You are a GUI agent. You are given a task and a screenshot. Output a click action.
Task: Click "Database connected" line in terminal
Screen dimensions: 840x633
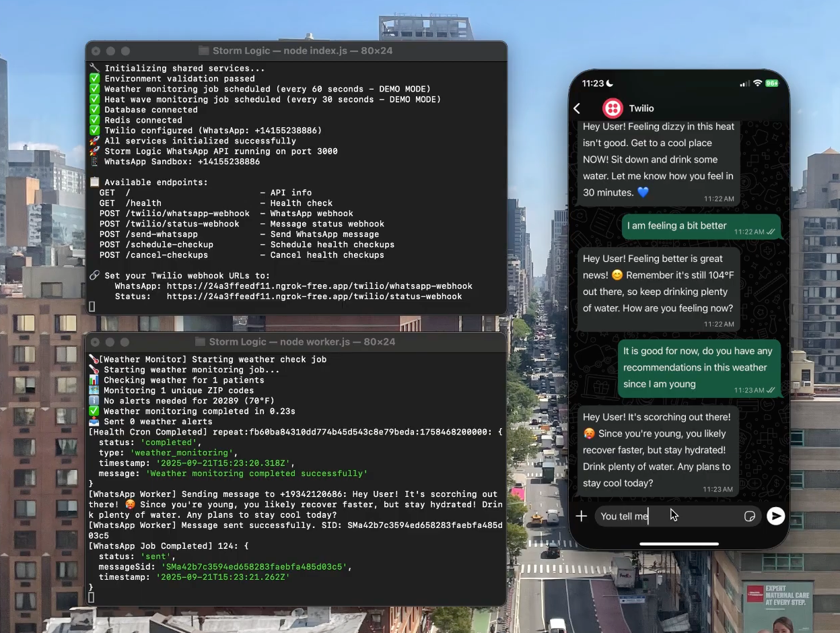143,110
